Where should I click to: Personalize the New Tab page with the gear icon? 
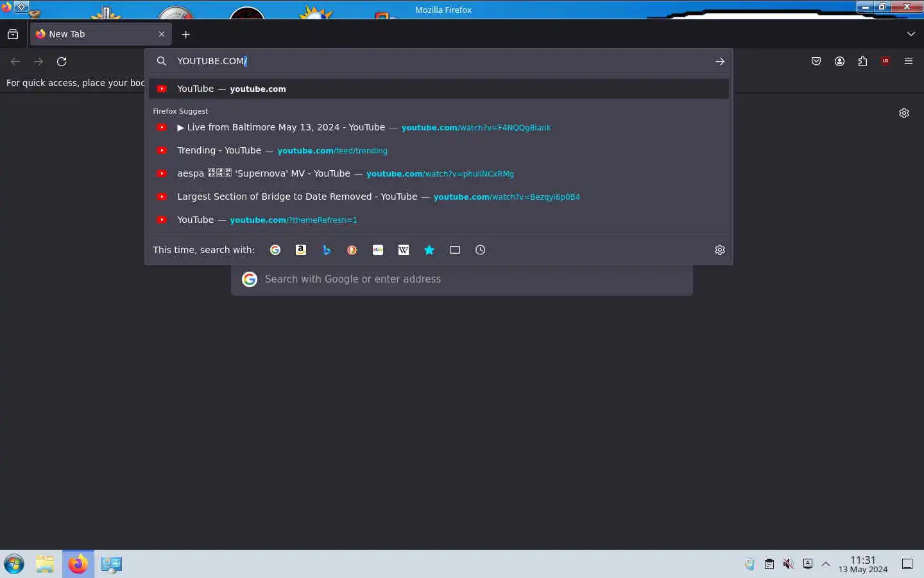(904, 113)
